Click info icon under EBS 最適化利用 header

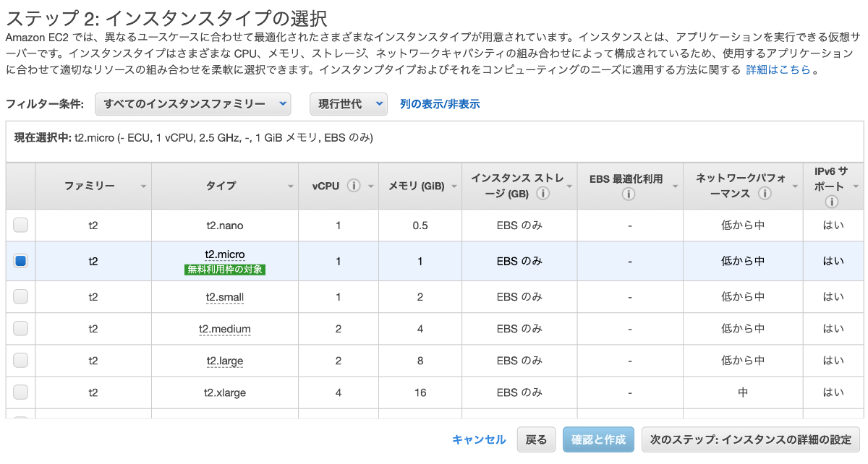tap(629, 194)
